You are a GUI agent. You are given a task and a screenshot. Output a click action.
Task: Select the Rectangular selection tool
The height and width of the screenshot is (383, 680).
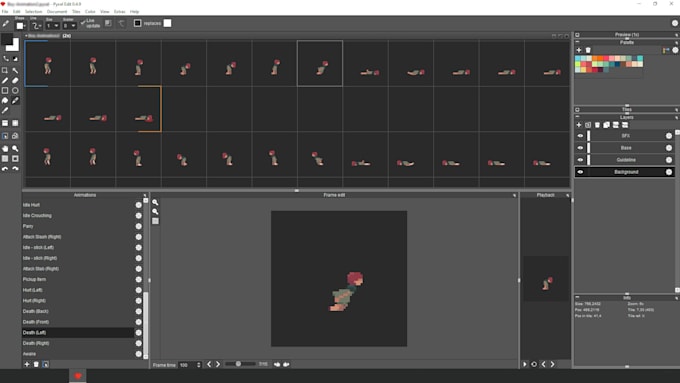coord(5,70)
